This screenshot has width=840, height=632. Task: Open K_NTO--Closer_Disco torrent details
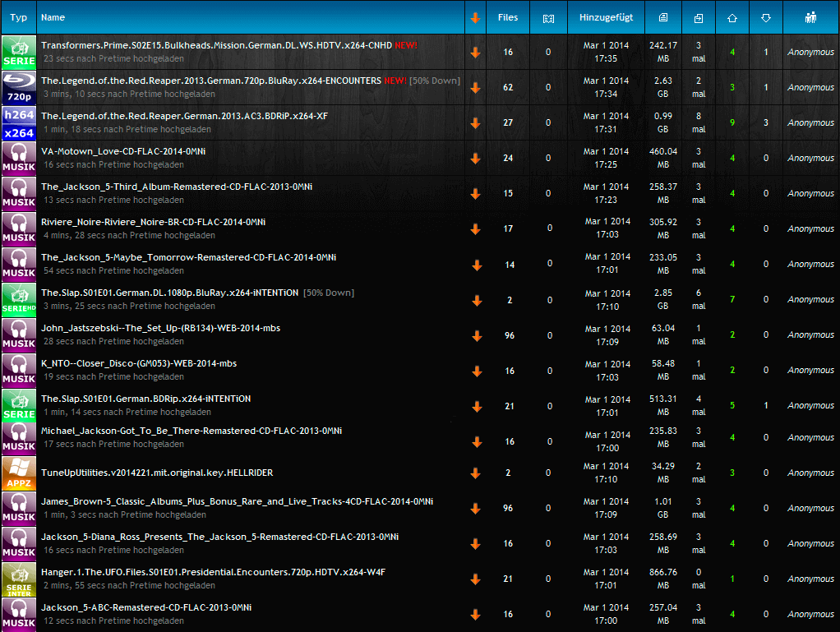139,364
